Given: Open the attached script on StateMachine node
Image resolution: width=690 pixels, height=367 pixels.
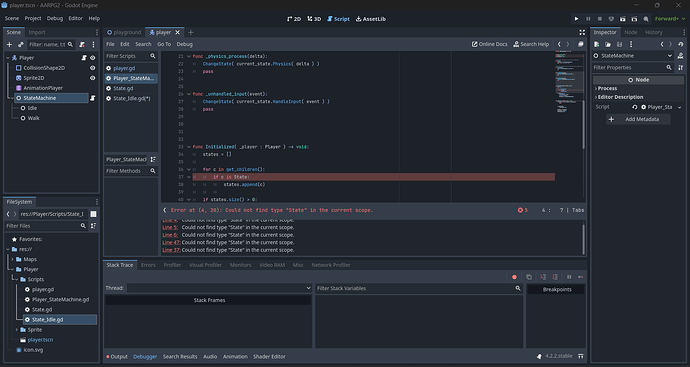Looking at the screenshot, I should 93,98.
